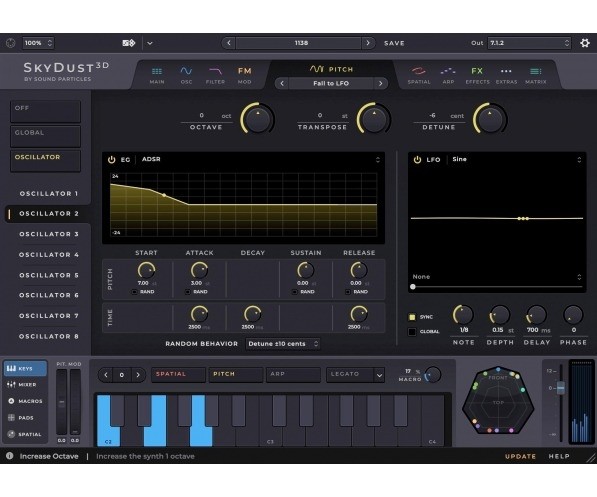Click the DETUNE knob

coord(490,118)
